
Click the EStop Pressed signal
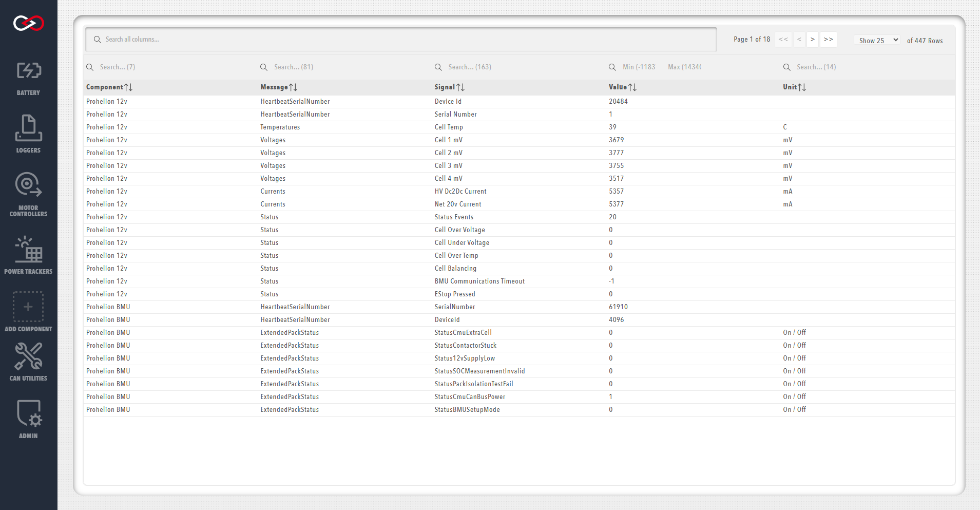tap(455, 294)
